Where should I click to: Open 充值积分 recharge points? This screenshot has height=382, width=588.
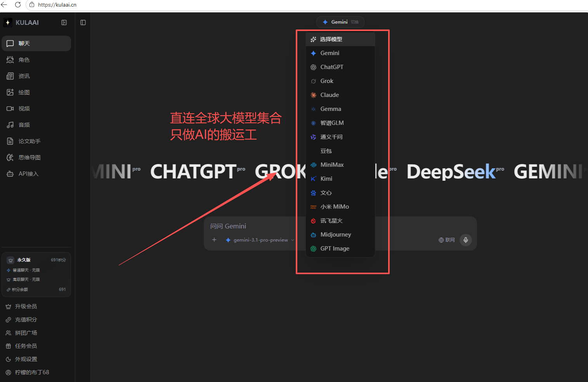tap(36, 320)
